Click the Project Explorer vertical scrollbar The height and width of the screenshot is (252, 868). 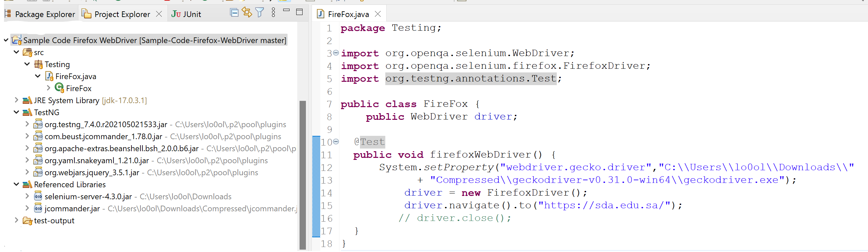click(x=303, y=175)
